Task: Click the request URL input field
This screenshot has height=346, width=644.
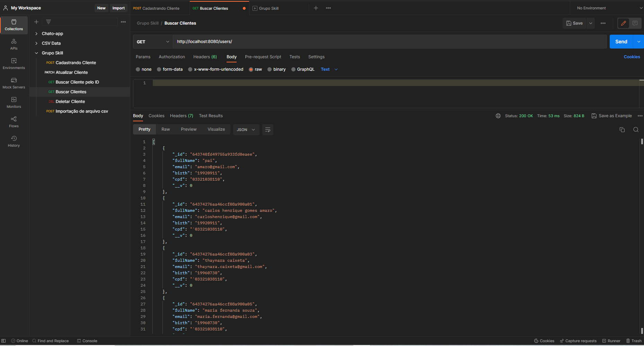Action: pos(390,42)
